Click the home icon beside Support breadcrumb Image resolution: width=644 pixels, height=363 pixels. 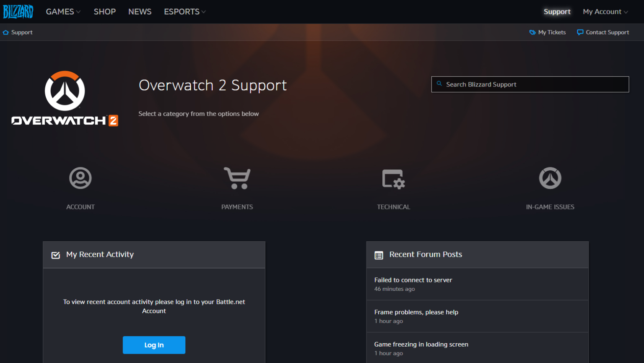coord(6,32)
